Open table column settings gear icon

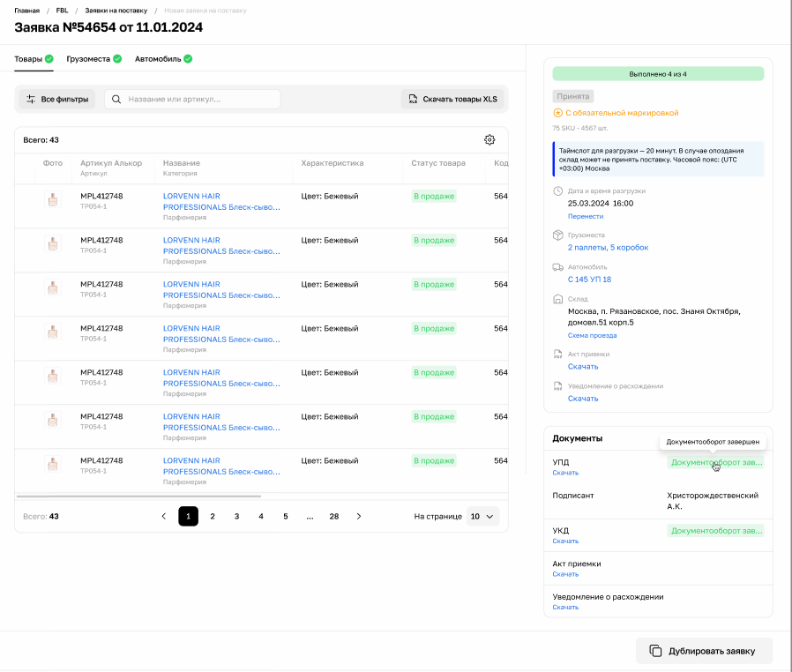point(489,140)
